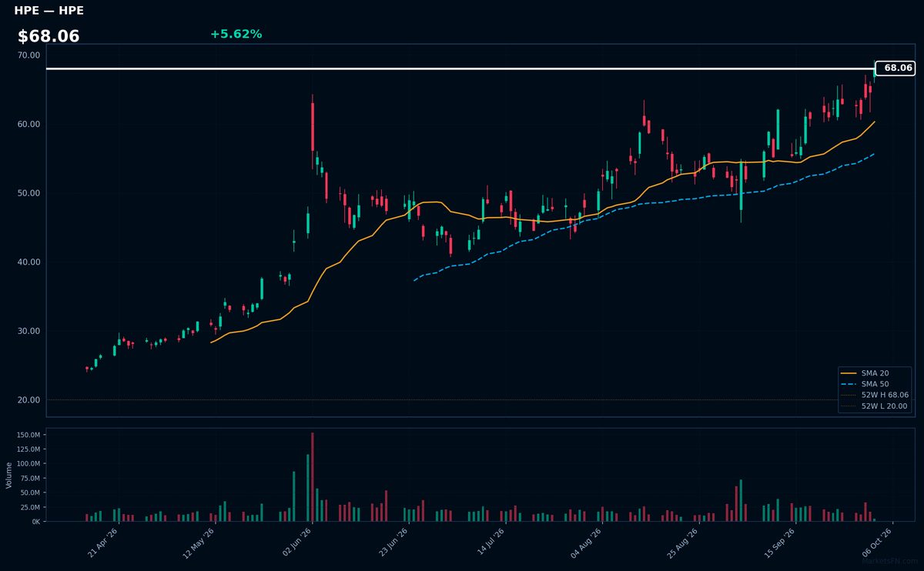This screenshot has height=571, width=924.
Task: Select the 52W H 68.06 legend entry
Action: tap(875, 395)
